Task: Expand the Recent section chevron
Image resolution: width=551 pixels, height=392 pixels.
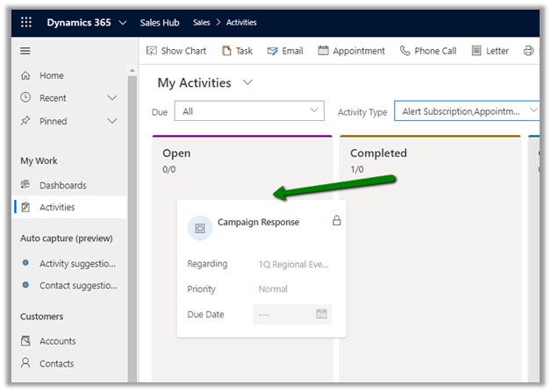Action: [x=111, y=98]
